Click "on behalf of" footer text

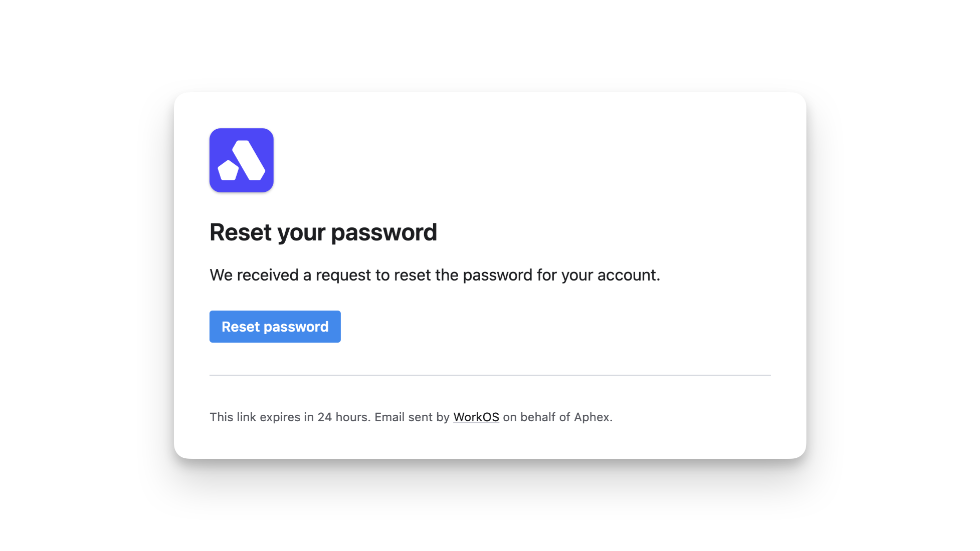(x=536, y=417)
